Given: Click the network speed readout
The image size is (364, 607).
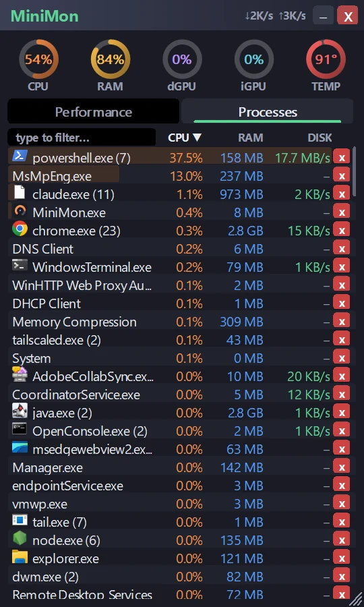Looking at the screenshot, I should 275,16.
